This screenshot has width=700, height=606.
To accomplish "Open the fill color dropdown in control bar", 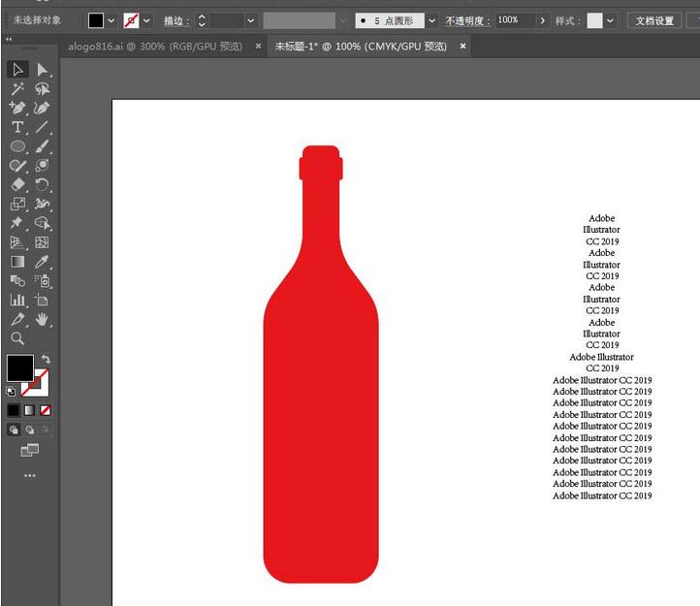I will (x=111, y=20).
